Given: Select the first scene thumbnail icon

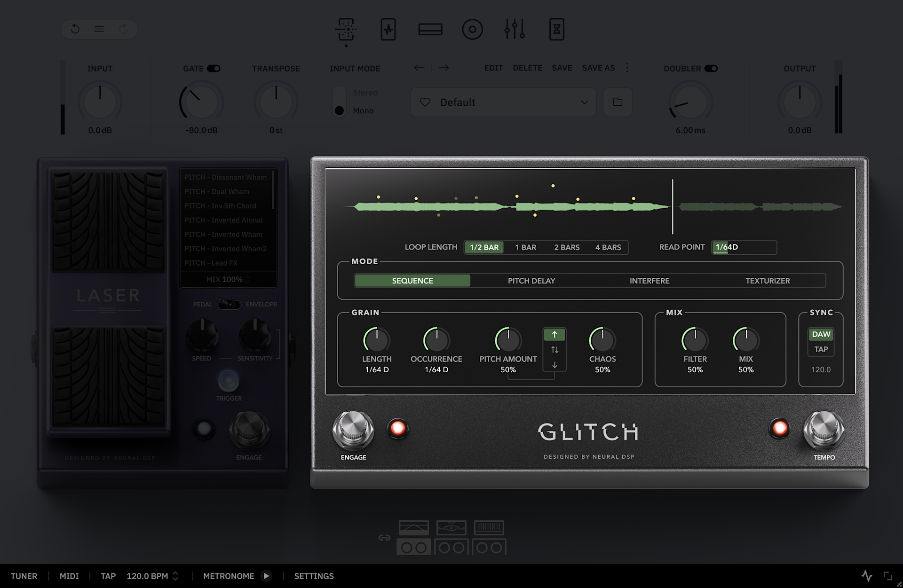Looking at the screenshot, I should click(413, 528).
